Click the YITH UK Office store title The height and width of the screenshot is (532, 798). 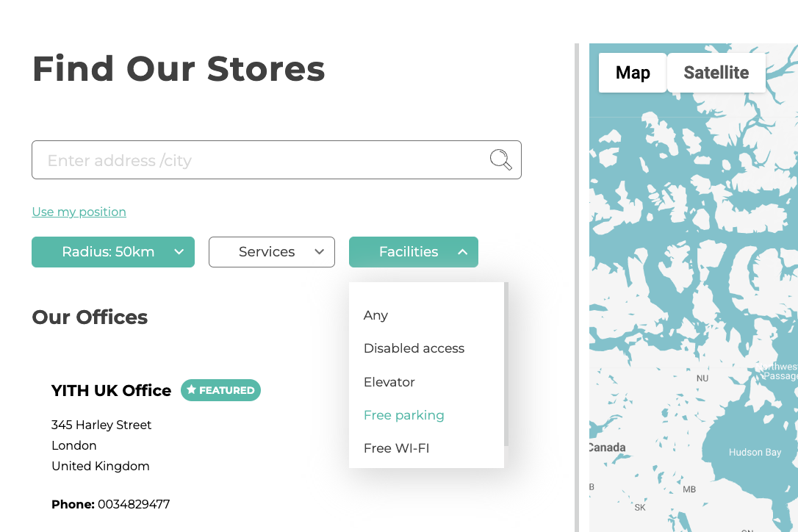click(x=111, y=390)
